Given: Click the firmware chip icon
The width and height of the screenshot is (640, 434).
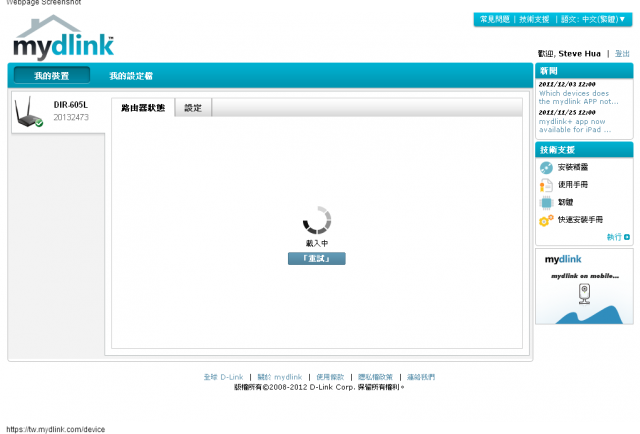Looking at the screenshot, I should point(546,203).
